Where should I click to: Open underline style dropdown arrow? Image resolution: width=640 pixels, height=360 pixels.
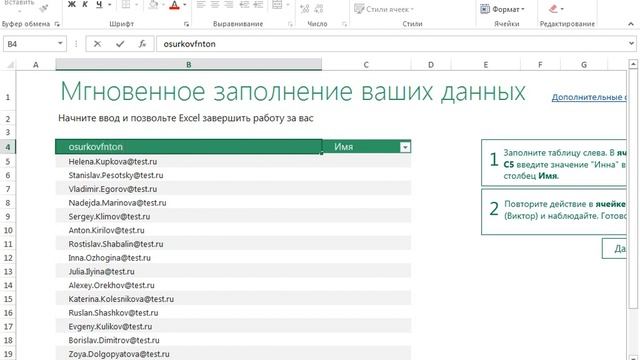tap(109, 5)
